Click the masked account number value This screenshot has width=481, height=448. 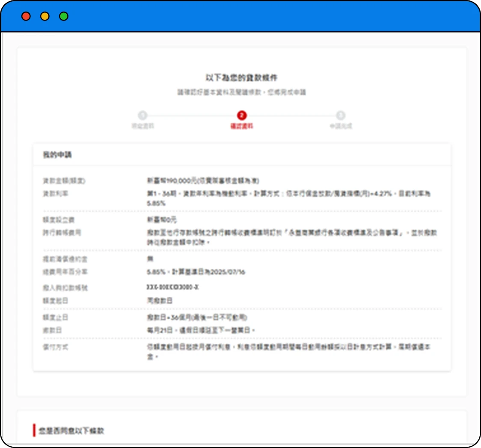click(x=173, y=287)
